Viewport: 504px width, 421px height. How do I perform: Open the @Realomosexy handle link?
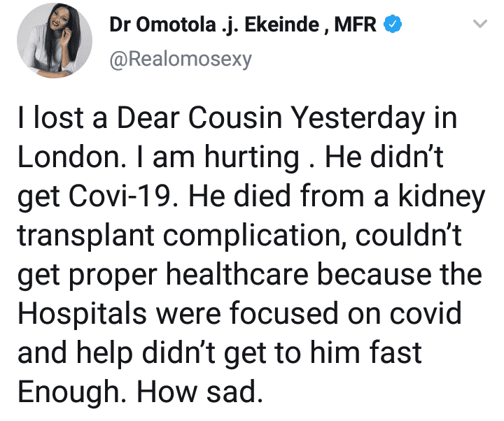pyautogui.click(x=181, y=60)
